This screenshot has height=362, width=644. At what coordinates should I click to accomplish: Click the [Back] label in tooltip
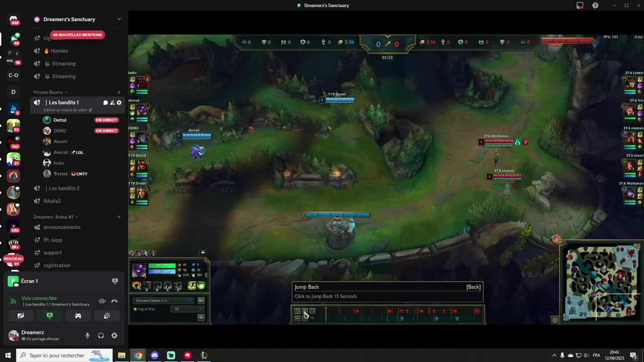point(473,287)
